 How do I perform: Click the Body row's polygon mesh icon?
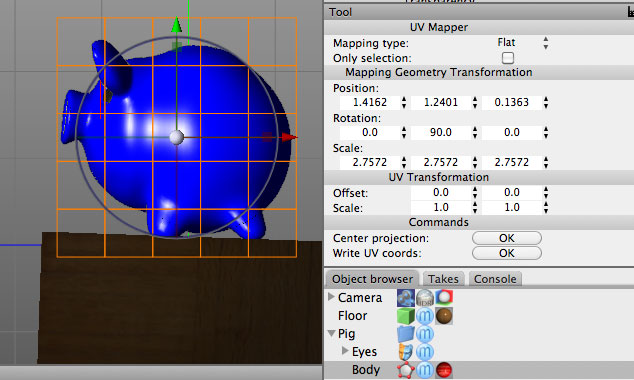pos(406,370)
